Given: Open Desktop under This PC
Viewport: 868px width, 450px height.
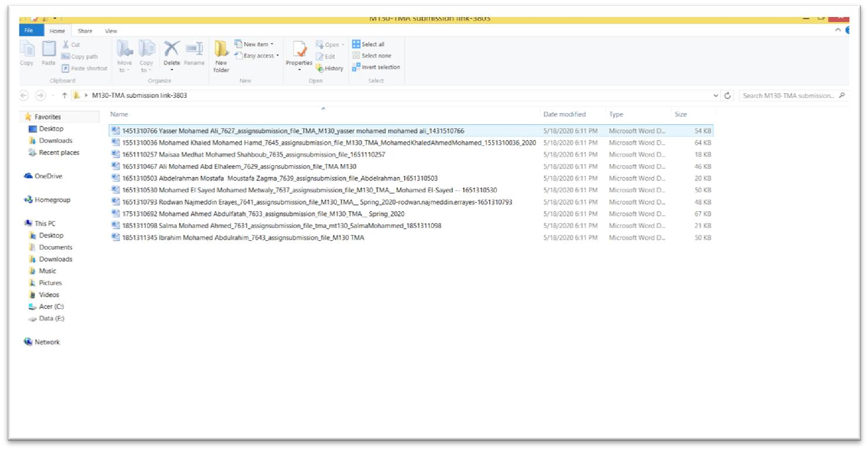Looking at the screenshot, I should (46, 236).
